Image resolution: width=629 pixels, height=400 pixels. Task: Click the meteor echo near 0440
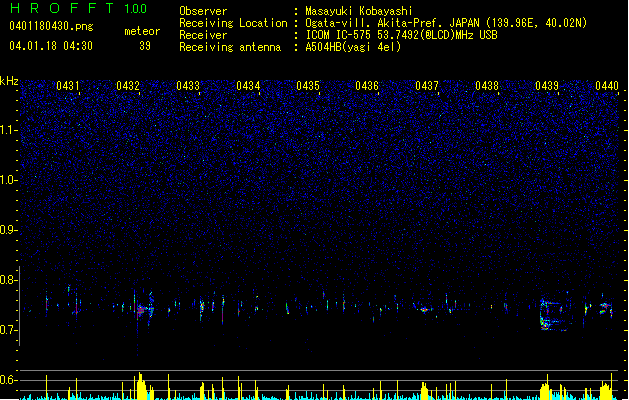pos(606,308)
